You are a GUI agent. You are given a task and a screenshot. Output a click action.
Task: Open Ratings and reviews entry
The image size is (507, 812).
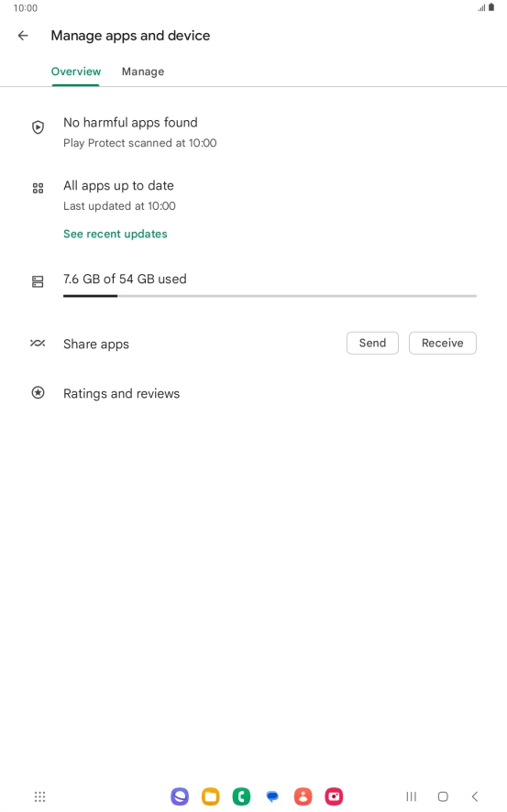[x=121, y=393]
